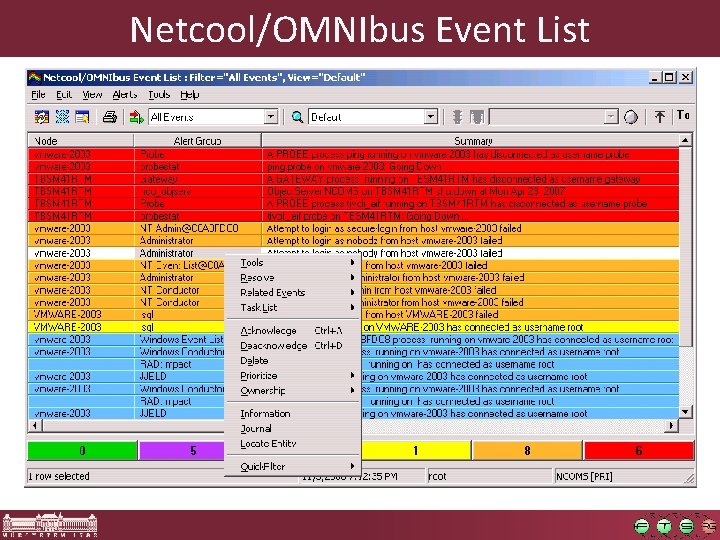The width and height of the screenshot is (720, 540).
Task: Click the yellow-and-blue window toolbar icon
Action: [83, 117]
